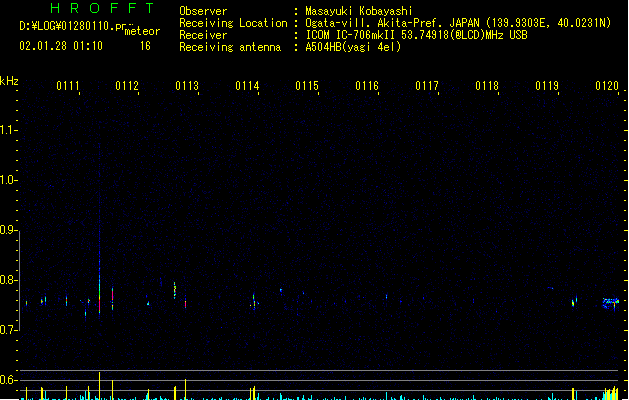Viewport: 629px width, 400px height.
Task: Select the Ogata-vill. Akita-Pref. JAPAN location text
Action: [458, 23]
